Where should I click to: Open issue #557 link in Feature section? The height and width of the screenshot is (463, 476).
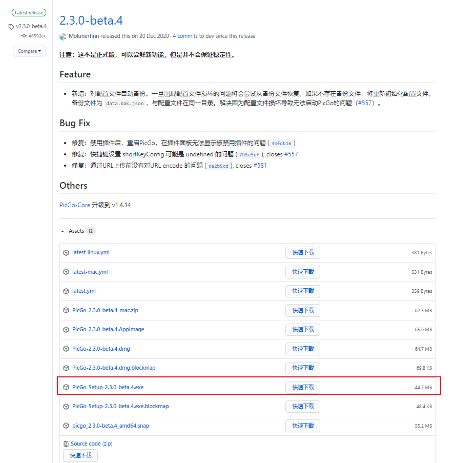tap(365, 103)
